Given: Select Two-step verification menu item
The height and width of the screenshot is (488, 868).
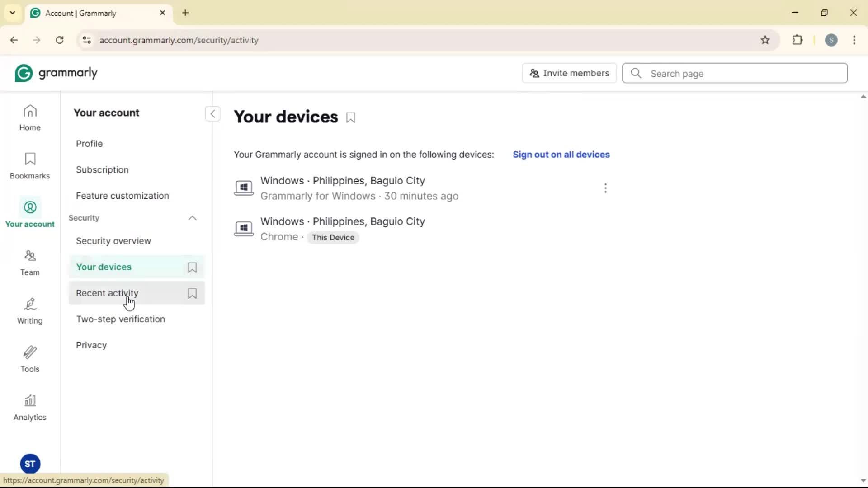Looking at the screenshot, I should click(120, 319).
